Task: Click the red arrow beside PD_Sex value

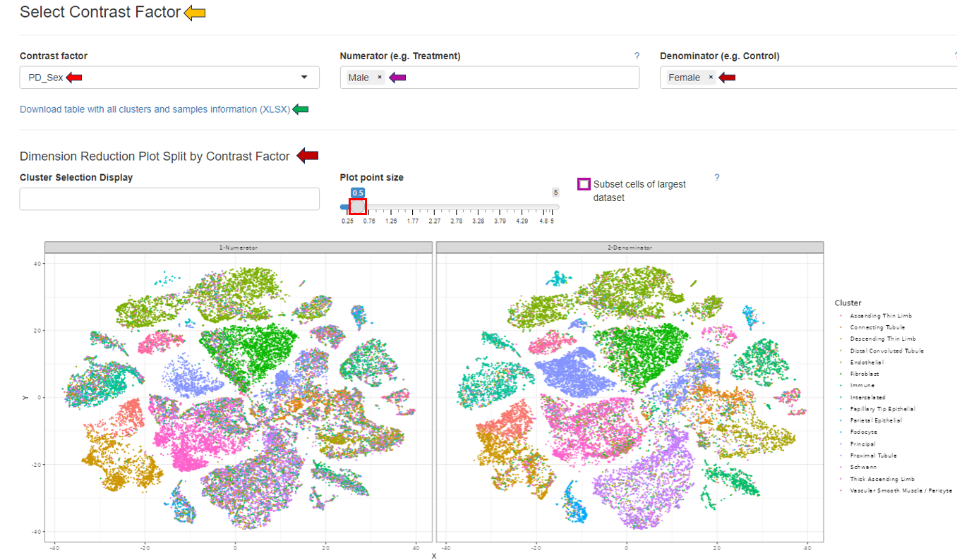Action: point(74,78)
